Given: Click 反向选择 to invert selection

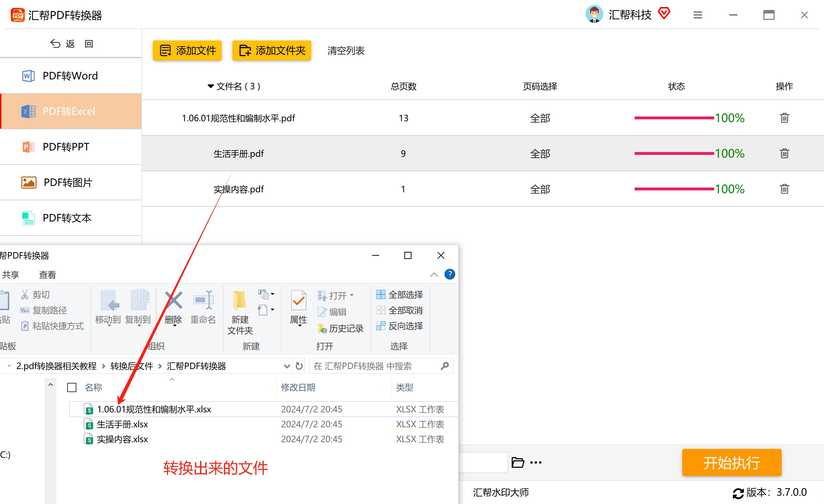Looking at the screenshot, I should [399, 326].
